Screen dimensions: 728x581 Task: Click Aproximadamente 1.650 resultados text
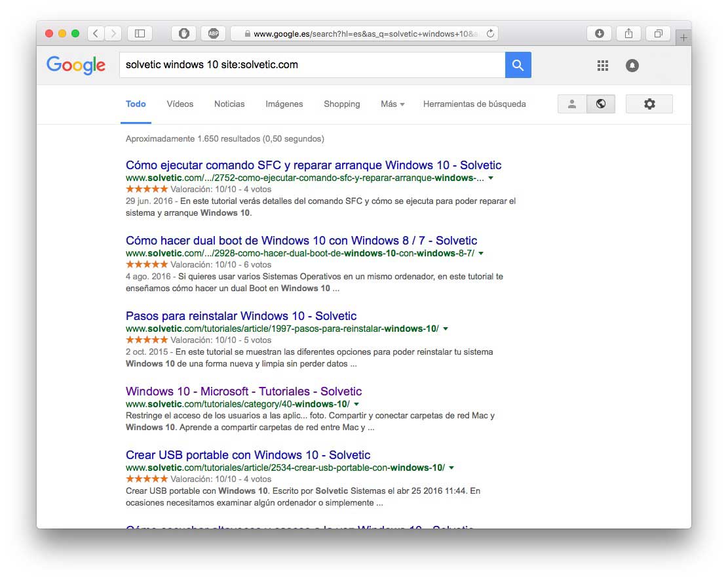tap(225, 138)
